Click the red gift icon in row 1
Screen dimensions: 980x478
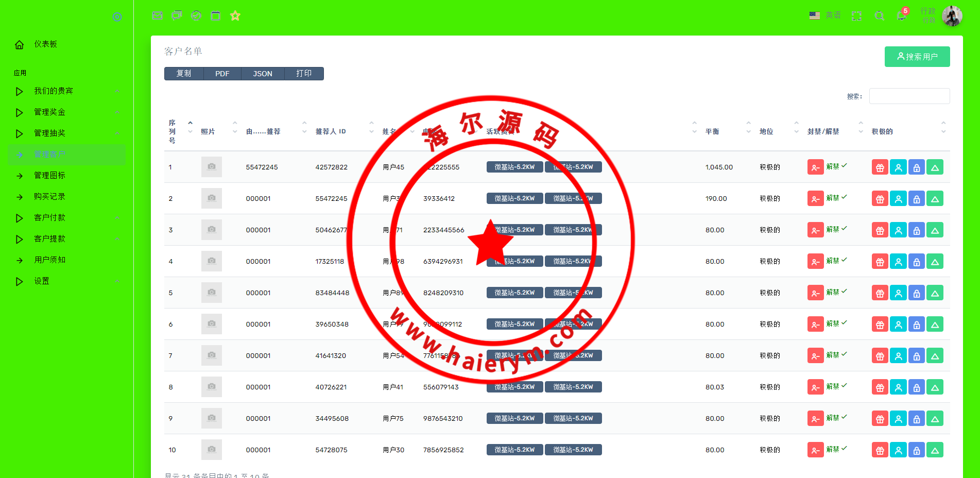coord(880,167)
